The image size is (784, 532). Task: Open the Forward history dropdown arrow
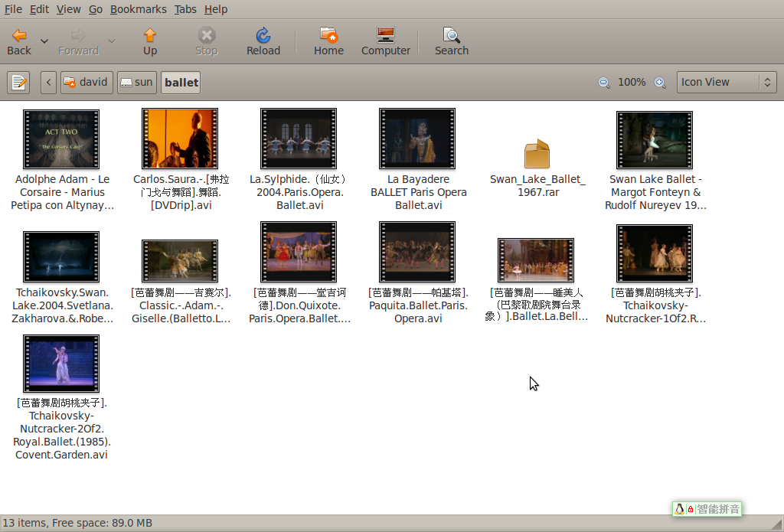[x=112, y=41]
